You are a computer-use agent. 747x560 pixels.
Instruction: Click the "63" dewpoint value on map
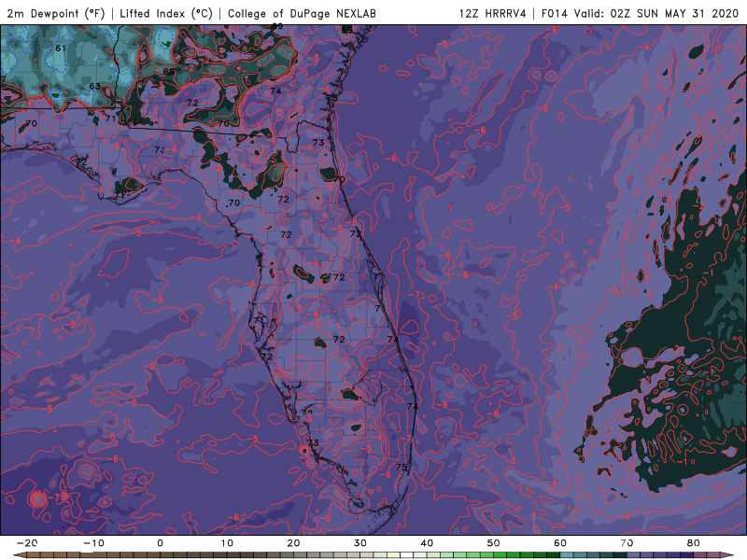pyautogui.click(x=95, y=86)
